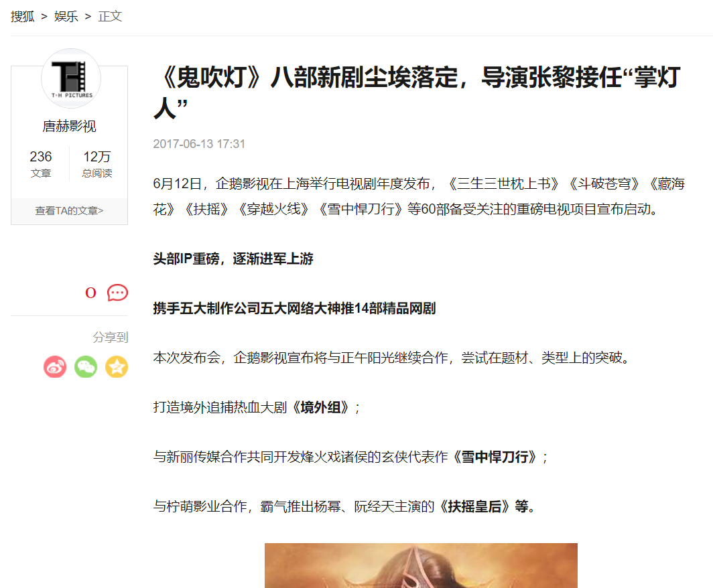Click the red comment count zero

(x=90, y=293)
